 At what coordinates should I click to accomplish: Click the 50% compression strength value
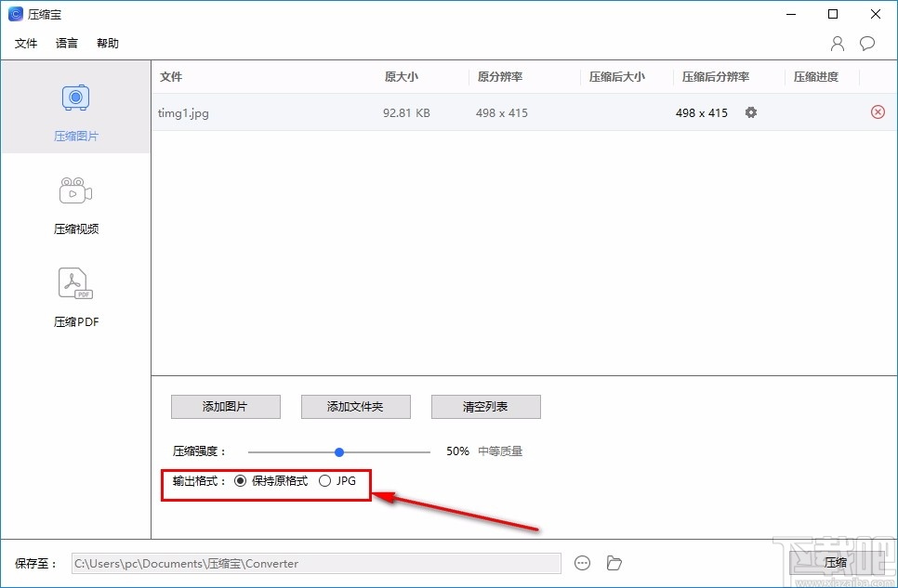tap(457, 451)
